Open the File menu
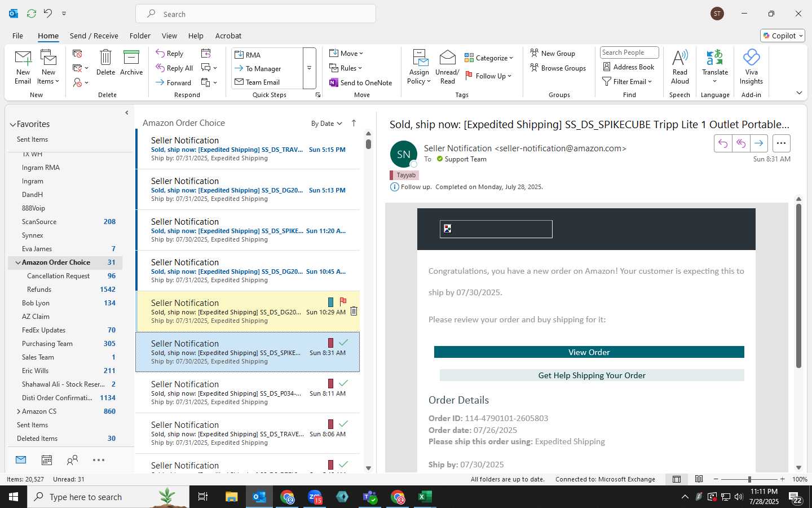Screen dimensions: 812x508 (17, 36)
